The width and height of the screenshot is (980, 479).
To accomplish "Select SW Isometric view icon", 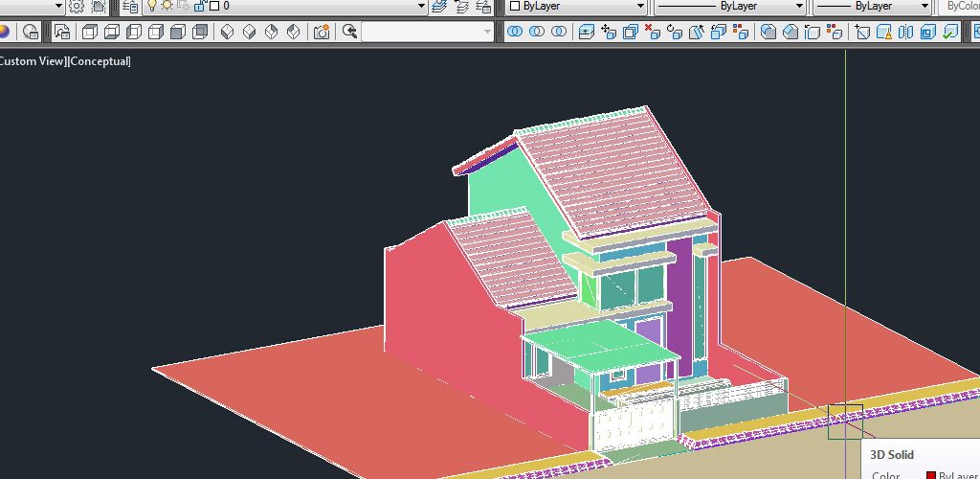I will tap(228, 32).
